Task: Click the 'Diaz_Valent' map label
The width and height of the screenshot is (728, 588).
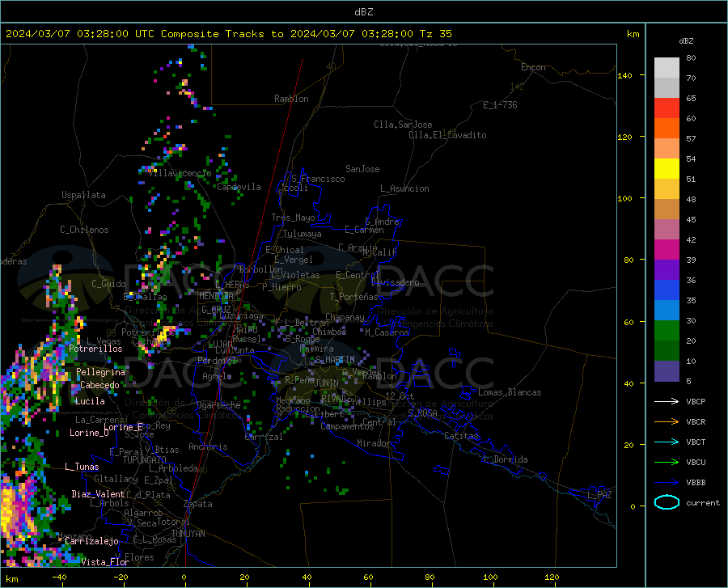Action: pyautogui.click(x=98, y=494)
